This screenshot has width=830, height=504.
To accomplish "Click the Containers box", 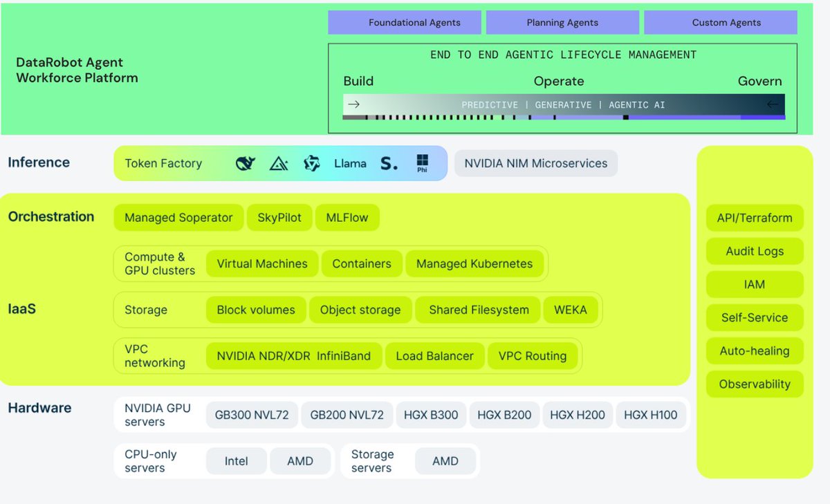I will 362,263.
